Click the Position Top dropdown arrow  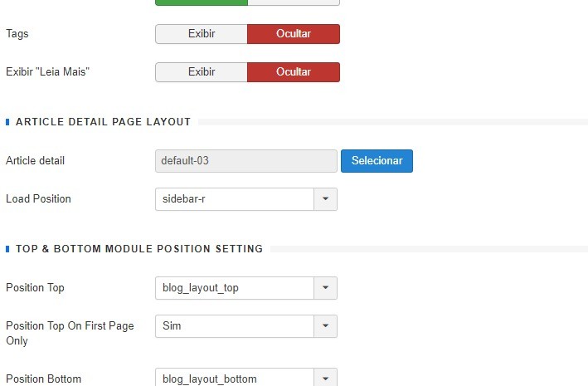(325, 288)
